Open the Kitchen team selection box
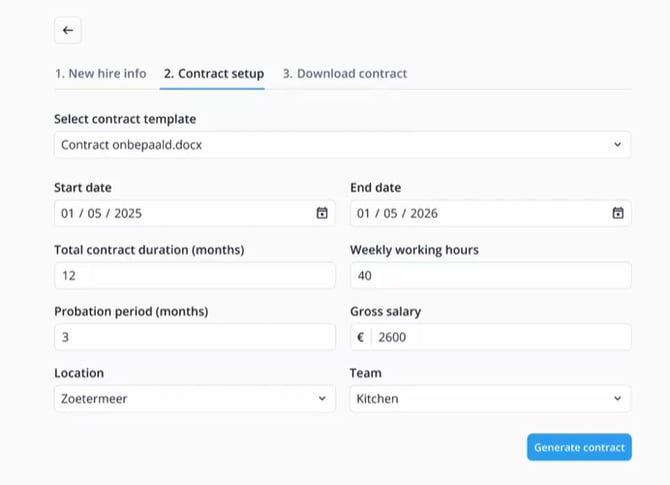 click(491, 399)
